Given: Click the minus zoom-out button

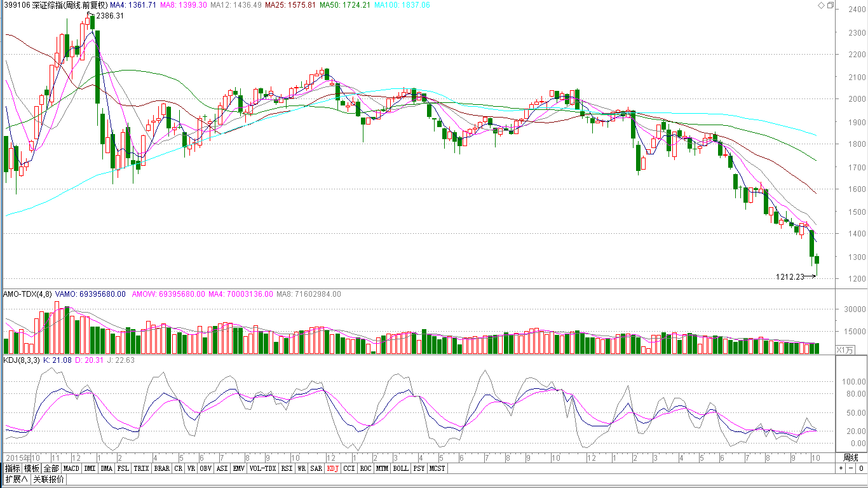Looking at the screenshot, I should (x=850, y=468).
